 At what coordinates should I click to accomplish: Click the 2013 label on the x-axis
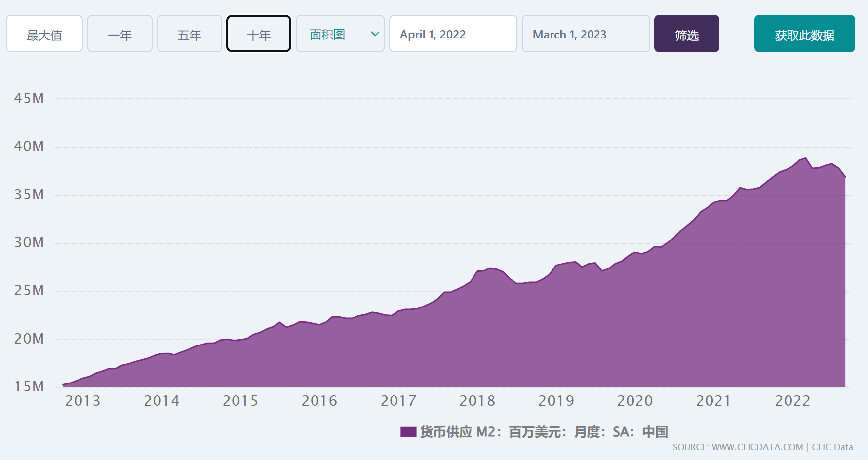click(x=83, y=401)
